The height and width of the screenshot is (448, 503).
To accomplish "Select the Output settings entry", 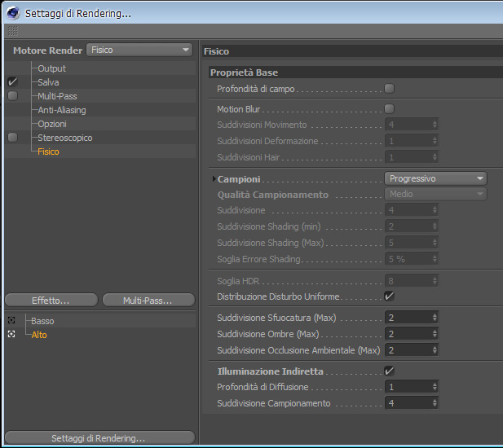I will (x=51, y=68).
